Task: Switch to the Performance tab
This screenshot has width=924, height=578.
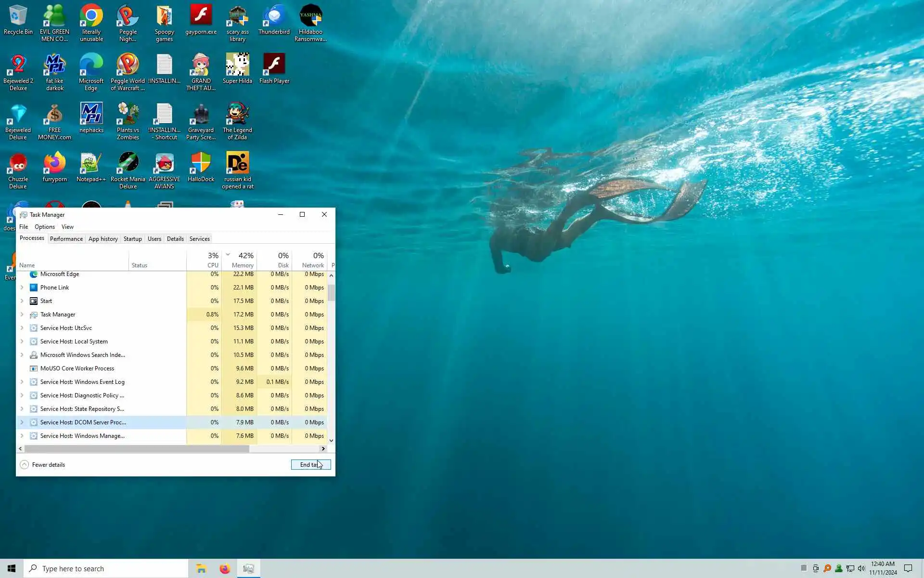Action: (x=66, y=239)
